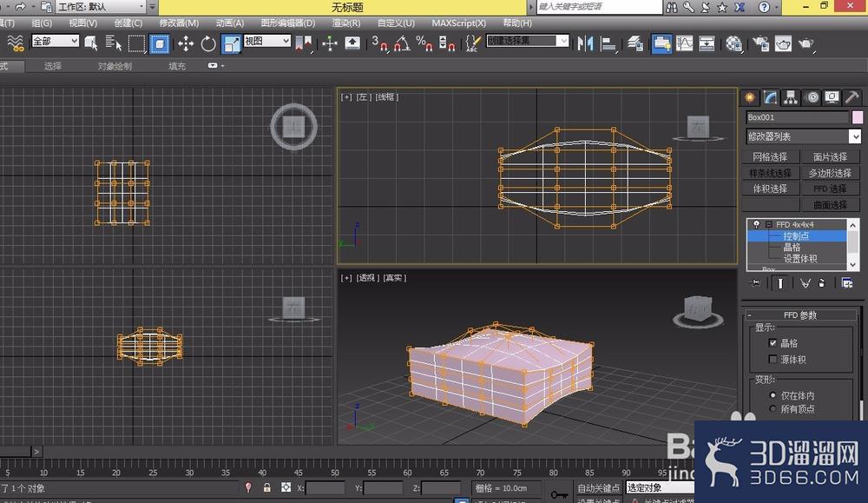Select 仅在体内 radio option
The width and height of the screenshot is (868, 503).
(x=773, y=395)
